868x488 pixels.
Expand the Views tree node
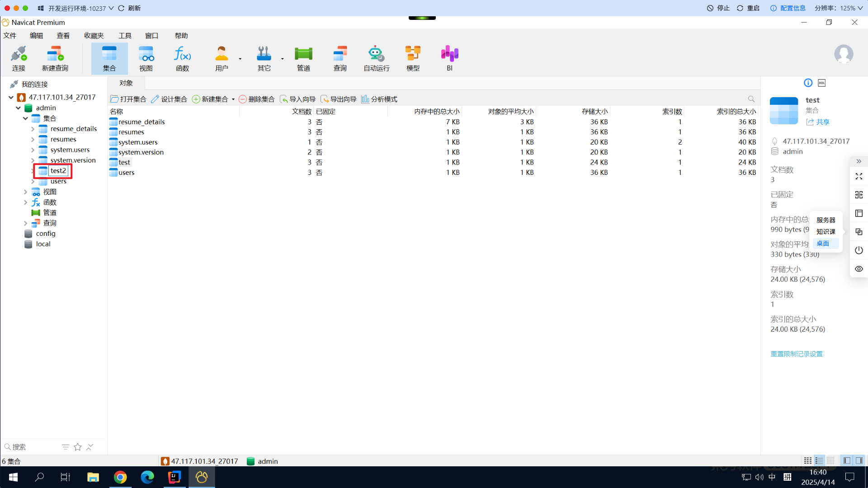25,192
